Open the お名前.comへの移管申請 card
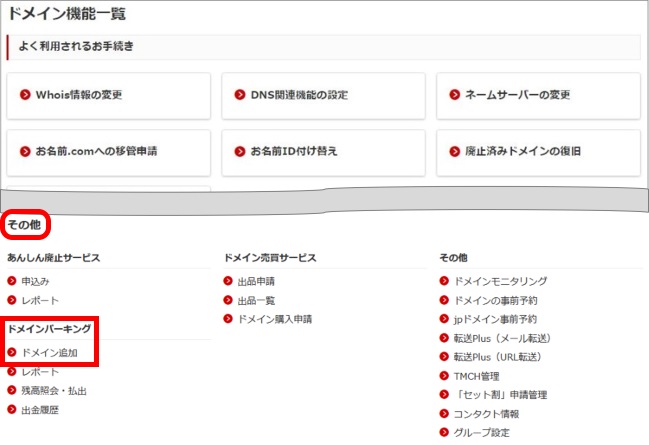The height and width of the screenshot is (445, 649). click(x=109, y=152)
